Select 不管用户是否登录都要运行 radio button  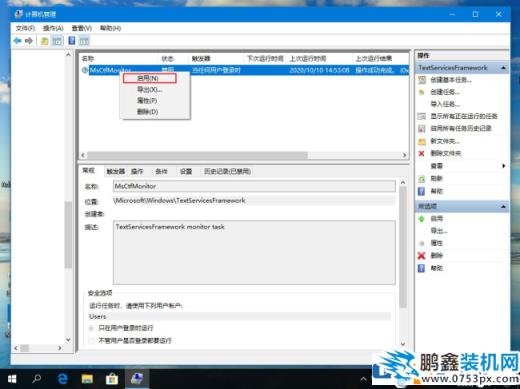(x=91, y=341)
